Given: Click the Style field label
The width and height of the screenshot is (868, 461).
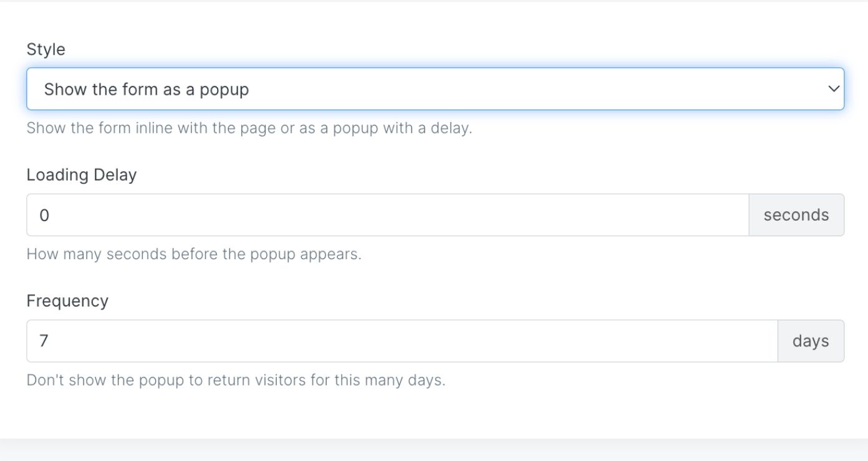Looking at the screenshot, I should tap(46, 49).
